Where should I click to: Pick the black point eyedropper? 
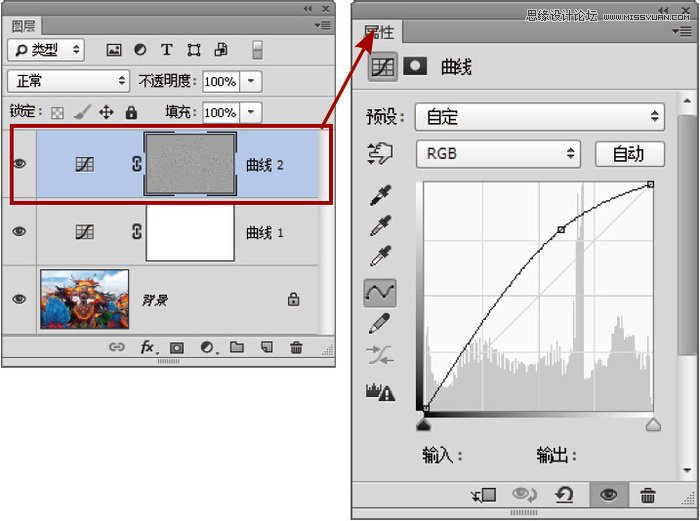point(380,194)
